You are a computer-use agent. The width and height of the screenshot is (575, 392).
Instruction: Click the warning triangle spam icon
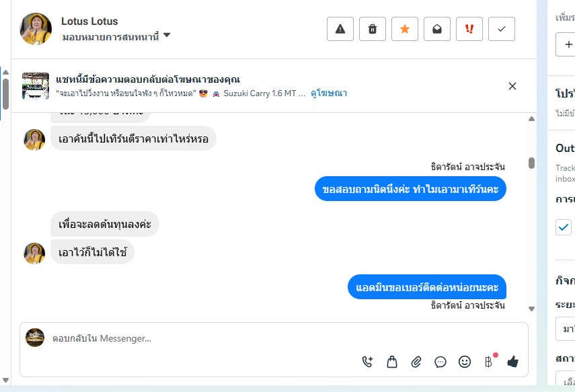click(340, 29)
